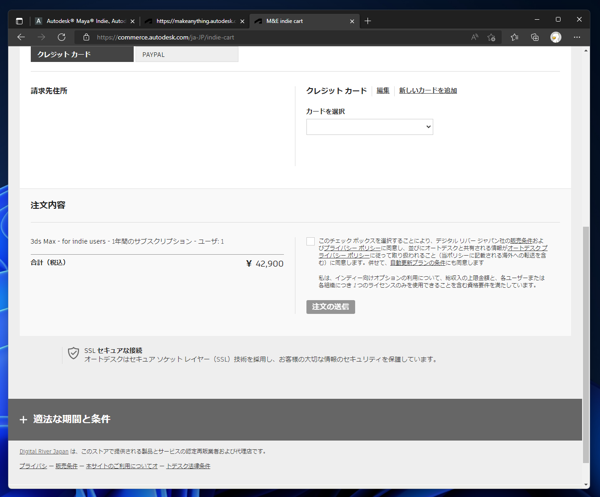
Task: Reload the current page
Action: tap(62, 37)
